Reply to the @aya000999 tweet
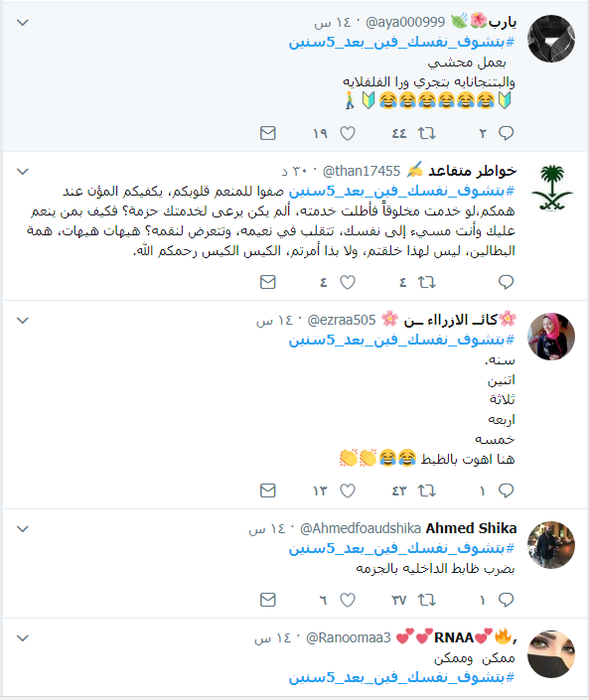This screenshot has height=700, width=589. 506,133
